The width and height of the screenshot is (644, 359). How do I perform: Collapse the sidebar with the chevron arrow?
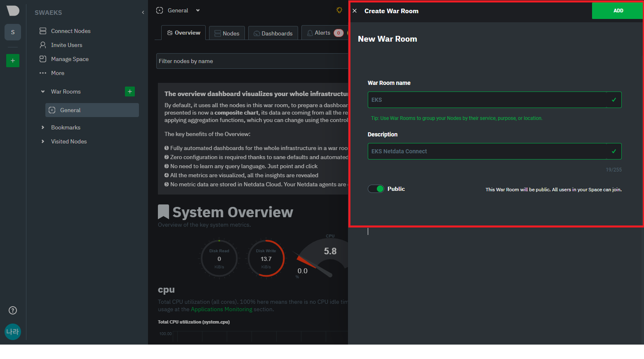143,12
